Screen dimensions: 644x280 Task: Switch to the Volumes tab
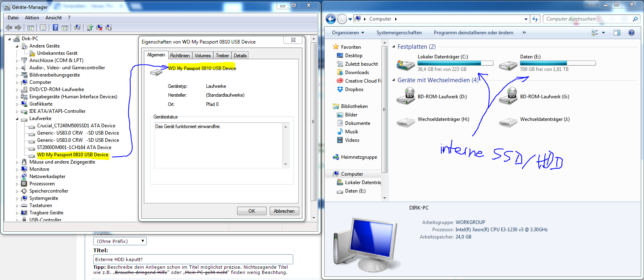coord(202,56)
